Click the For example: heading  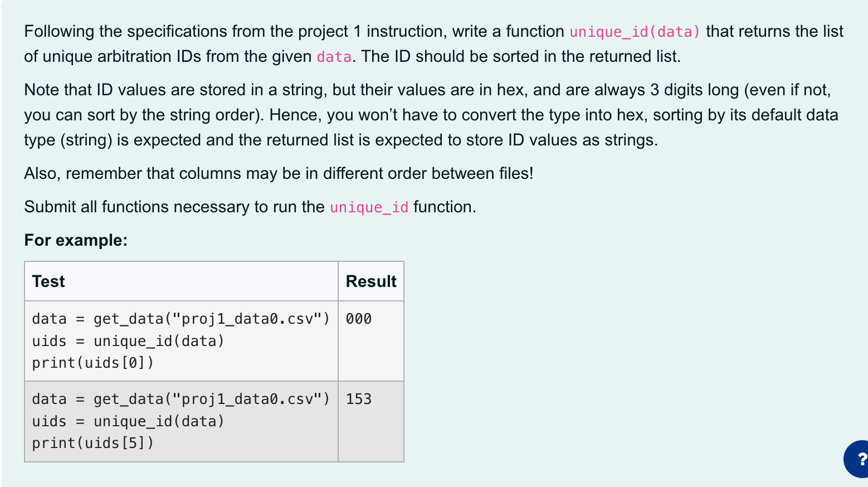tap(76, 240)
